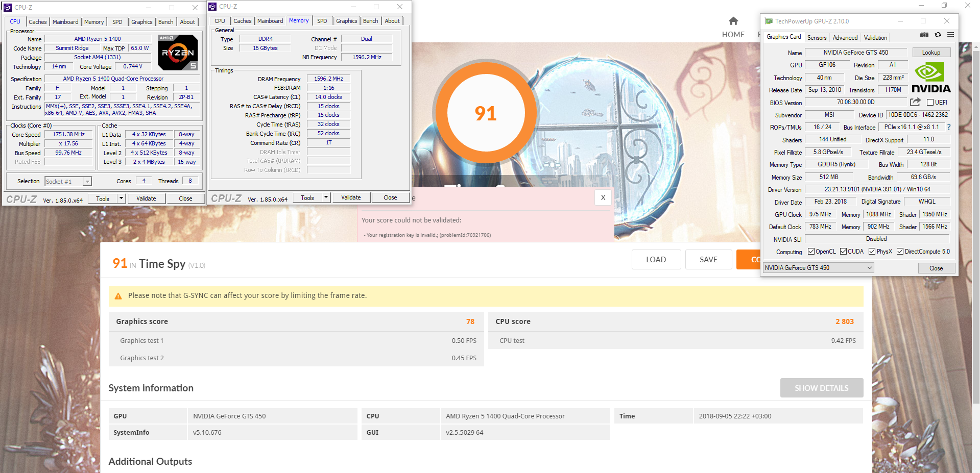Click the NVIDIA logo in GPU-Z
The image size is (980, 473).
coord(931,78)
